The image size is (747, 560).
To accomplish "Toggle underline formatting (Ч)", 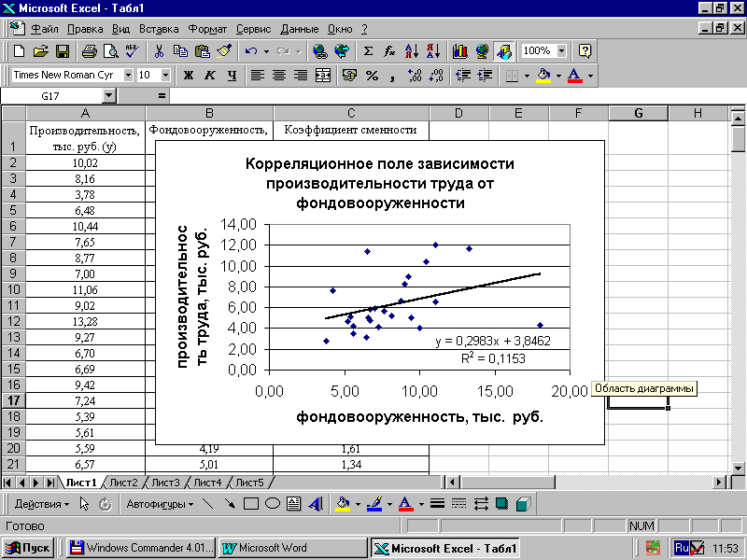I will click(232, 76).
